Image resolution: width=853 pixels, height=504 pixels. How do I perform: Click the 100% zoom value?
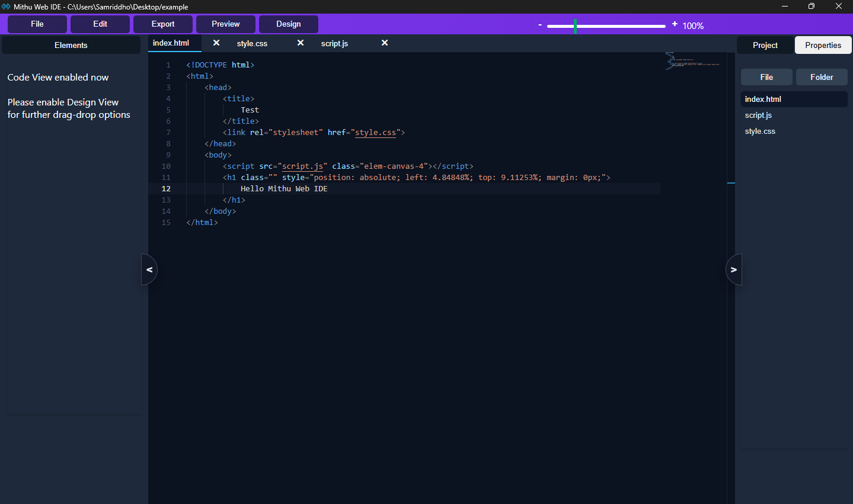pyautogui.click(x=693, y=26)
